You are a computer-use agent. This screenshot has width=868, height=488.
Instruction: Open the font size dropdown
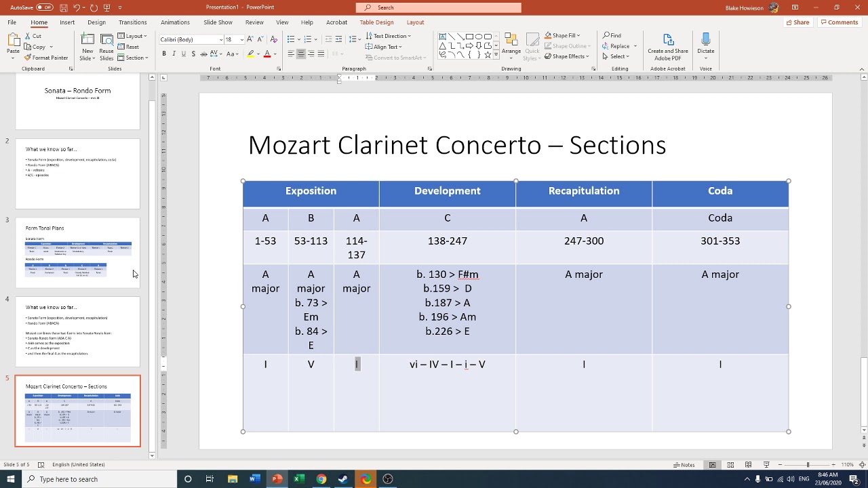coord(241,39)
